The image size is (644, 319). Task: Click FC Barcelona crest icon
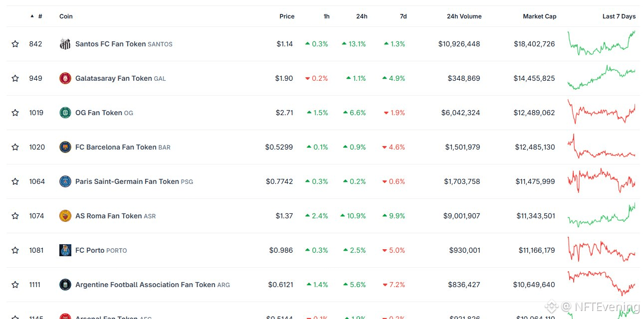(x=65, y=147)
